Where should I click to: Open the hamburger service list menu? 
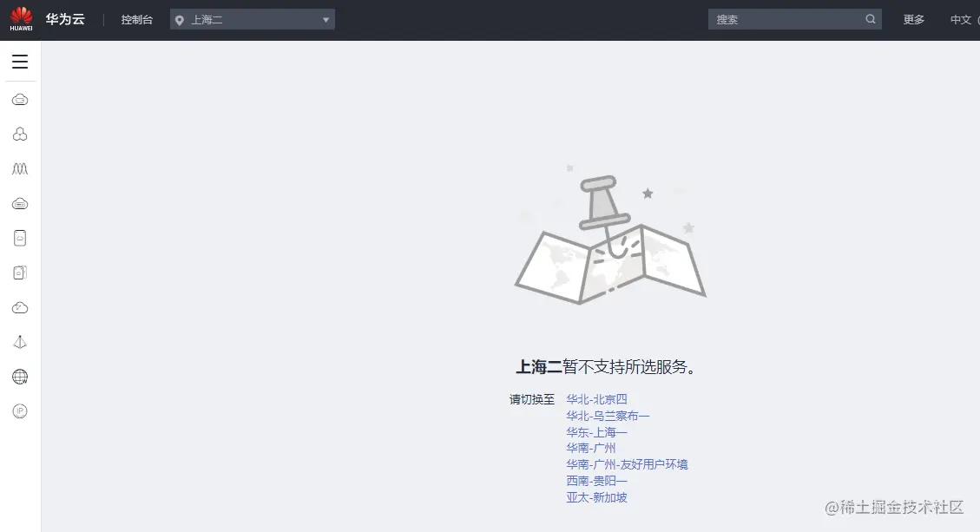coord(20,62)
